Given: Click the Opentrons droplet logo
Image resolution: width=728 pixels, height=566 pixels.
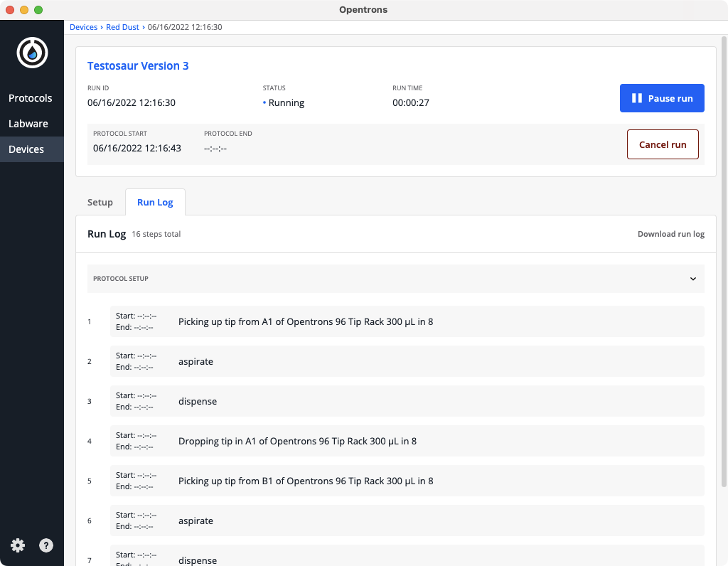Looking at the screenshot, I should click(x=32, y=53).
